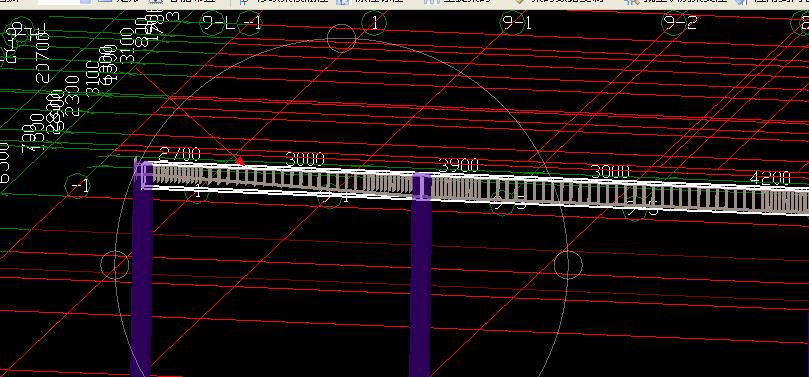Click light purple node atop left column
The image size is (809, 377).
[144, 175]
